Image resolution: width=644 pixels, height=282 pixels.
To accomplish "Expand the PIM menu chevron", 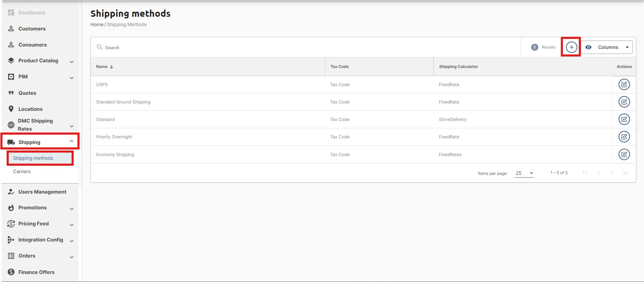I will click(x=71, y=78).
